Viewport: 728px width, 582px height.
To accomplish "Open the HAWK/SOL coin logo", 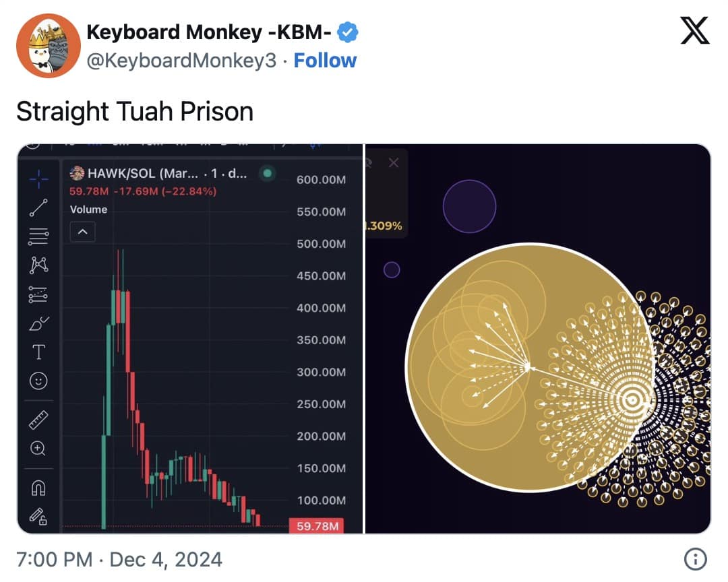I will coord(77,173).
